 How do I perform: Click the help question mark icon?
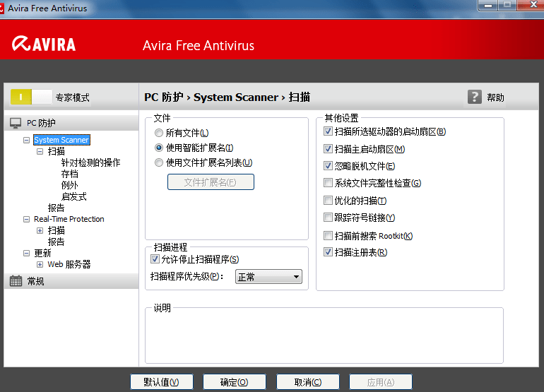pyautogui.click(x=474, y=97)
